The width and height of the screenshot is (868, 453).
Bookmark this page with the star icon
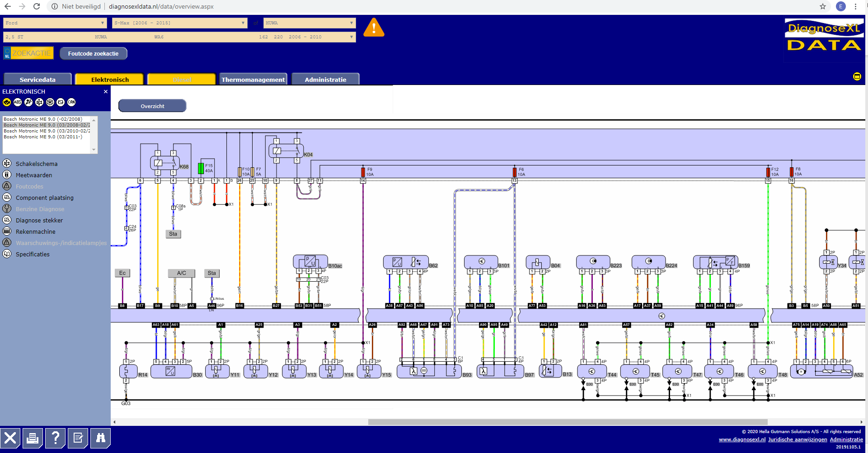(x=822, y=6)
